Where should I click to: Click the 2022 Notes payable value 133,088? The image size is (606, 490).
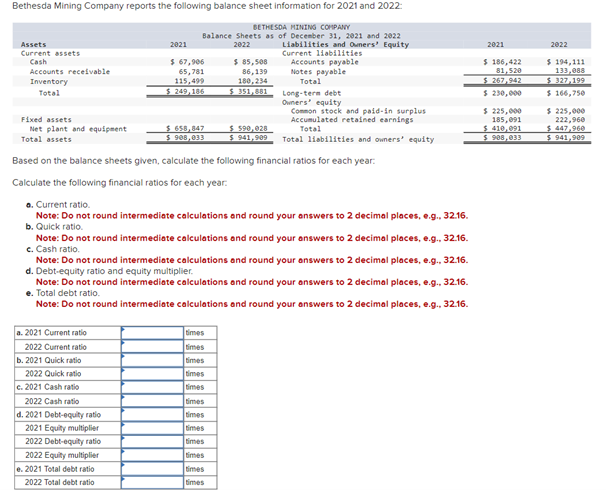[x=570, y=71]
